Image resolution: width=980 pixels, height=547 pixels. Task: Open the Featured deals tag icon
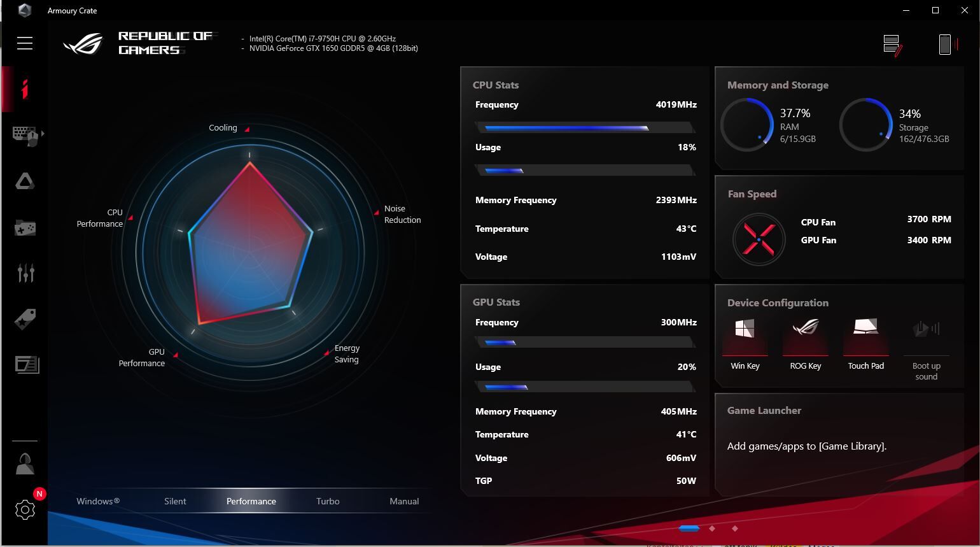(25, 319)
